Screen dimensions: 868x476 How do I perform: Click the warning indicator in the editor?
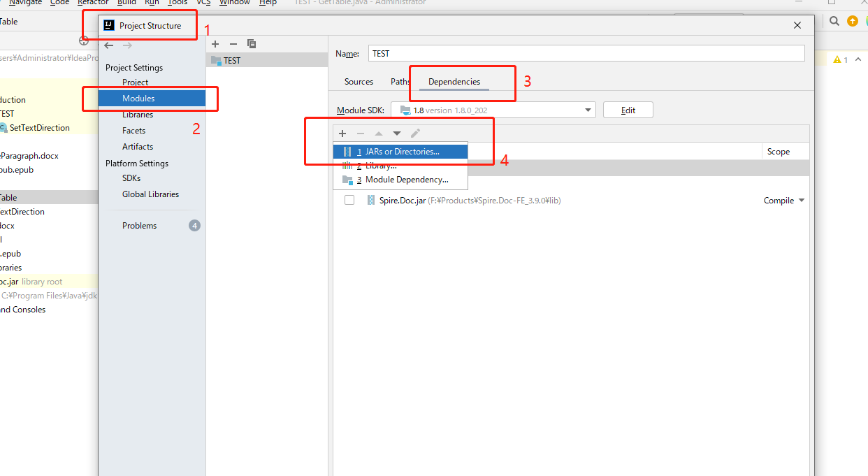pos(841,60)
